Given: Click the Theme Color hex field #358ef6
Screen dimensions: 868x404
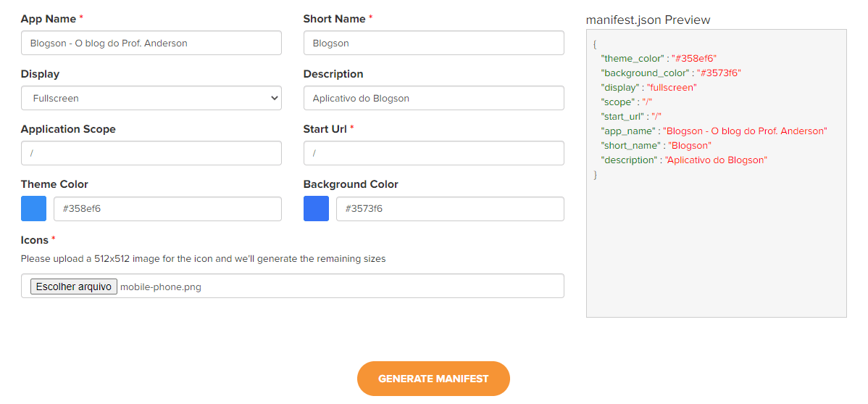Looking at the screenshot, I should (x=168, y=209).
